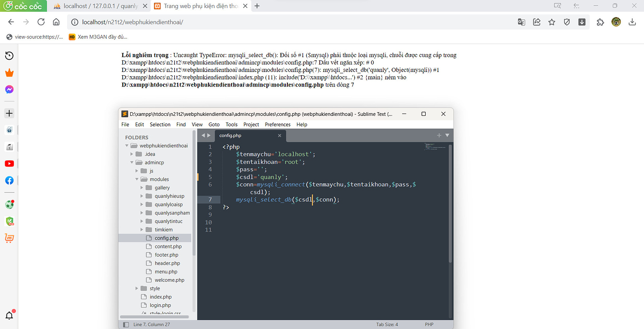Viewport: 644px width, 329px height.
Task: Reload the page with the refresh icon
Action: click(x=41, y=21)
